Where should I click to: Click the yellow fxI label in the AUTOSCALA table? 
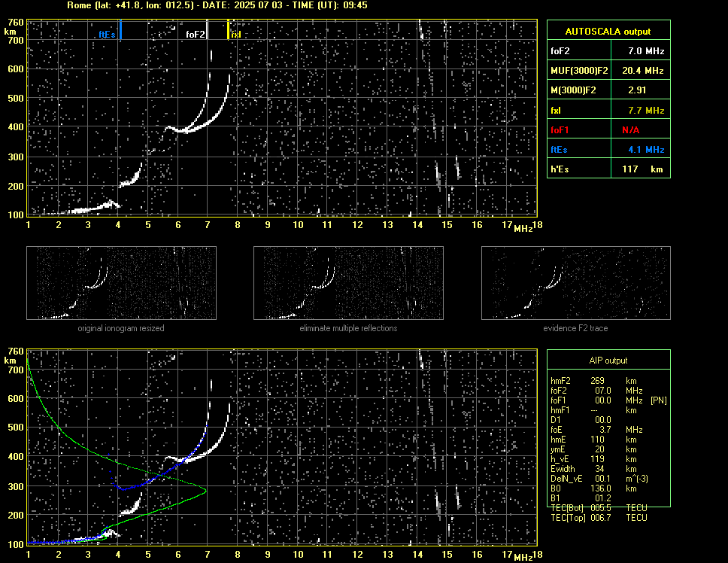(x=556, y=111)
